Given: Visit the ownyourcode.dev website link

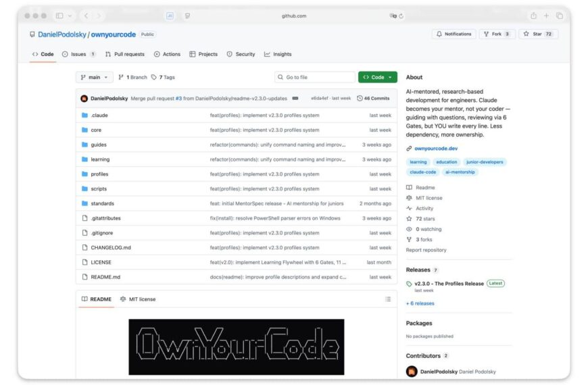Looking at the screenshot, I should (436, 149).
